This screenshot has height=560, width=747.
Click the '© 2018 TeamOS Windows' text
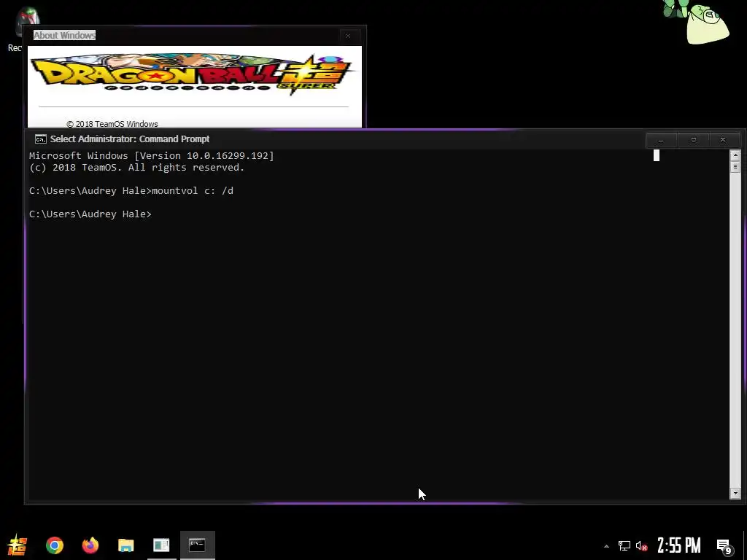click(112, 124)
